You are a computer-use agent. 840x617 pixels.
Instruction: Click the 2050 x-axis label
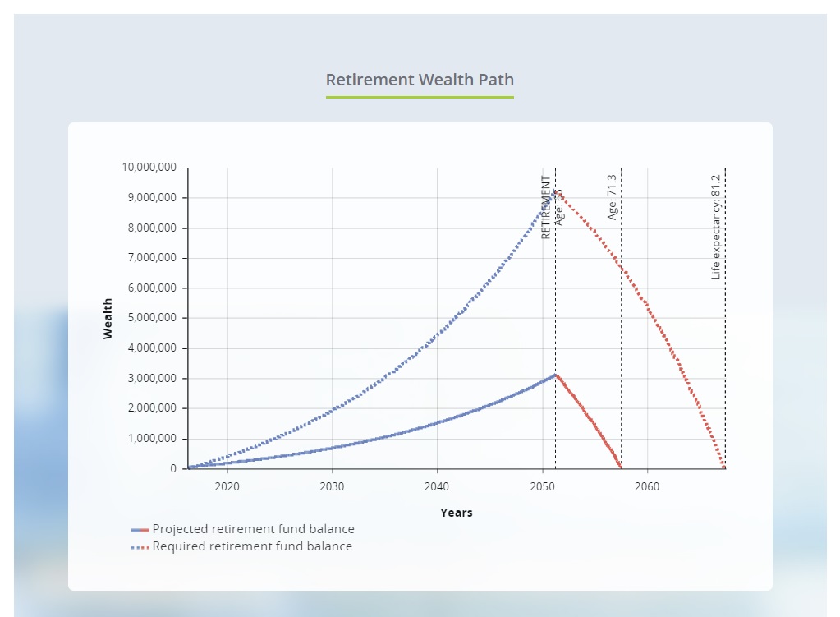542,486
